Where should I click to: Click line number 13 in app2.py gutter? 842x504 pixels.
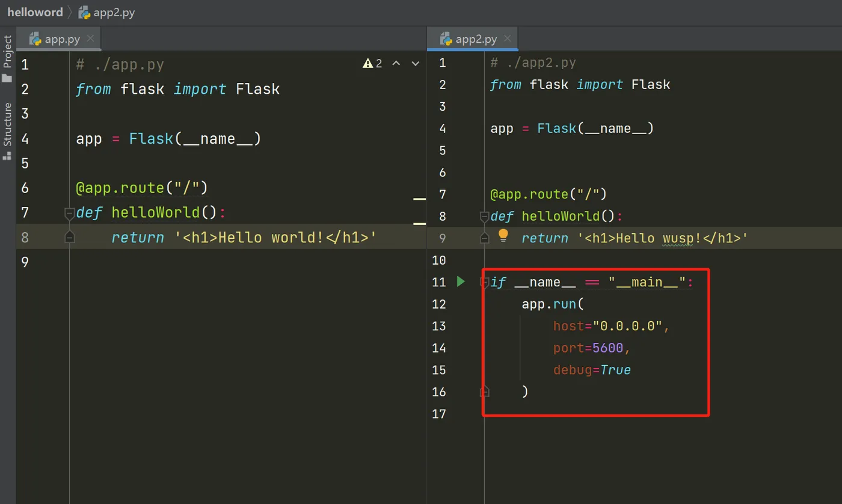(x=439, y=326)
